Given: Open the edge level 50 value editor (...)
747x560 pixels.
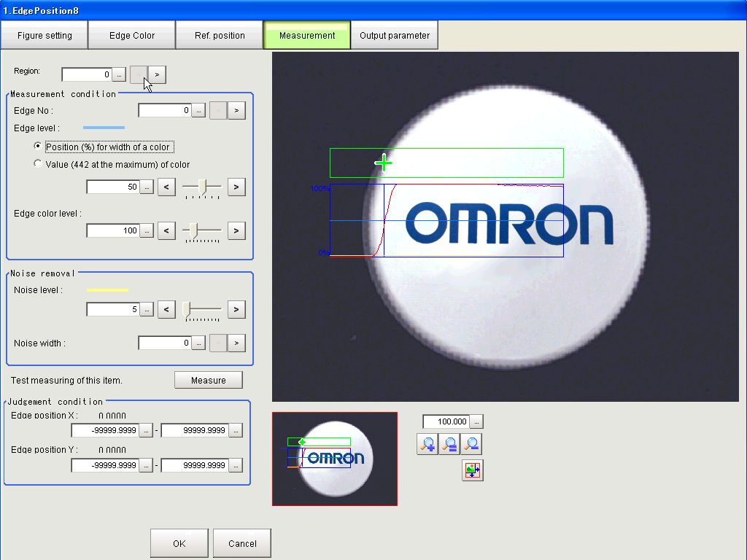Looking at the screenshot, I should pyautogui.click(x=147, y=187).
